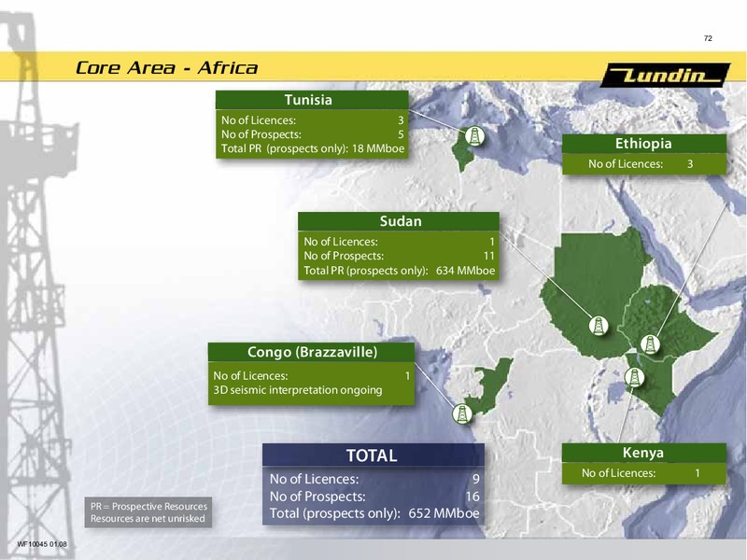Click Resources are net unrisked note
Viewport: 747px width, 560px height.
click(x=148, y=519)
